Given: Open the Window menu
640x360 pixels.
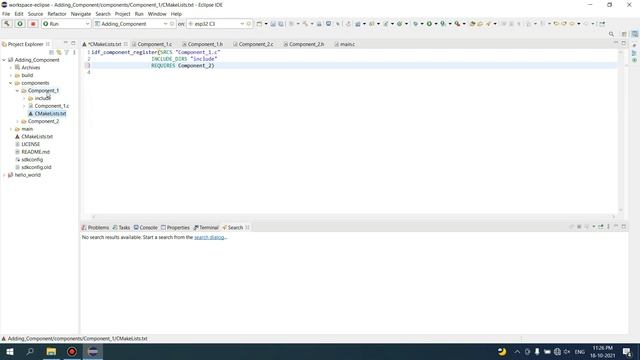Looking at the screenshot, I should (157, 14).
